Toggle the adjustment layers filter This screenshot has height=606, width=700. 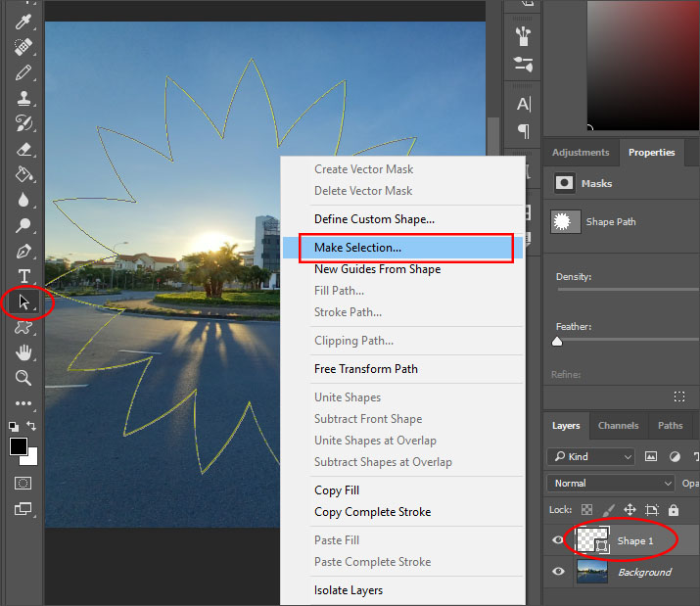point(675,456)
